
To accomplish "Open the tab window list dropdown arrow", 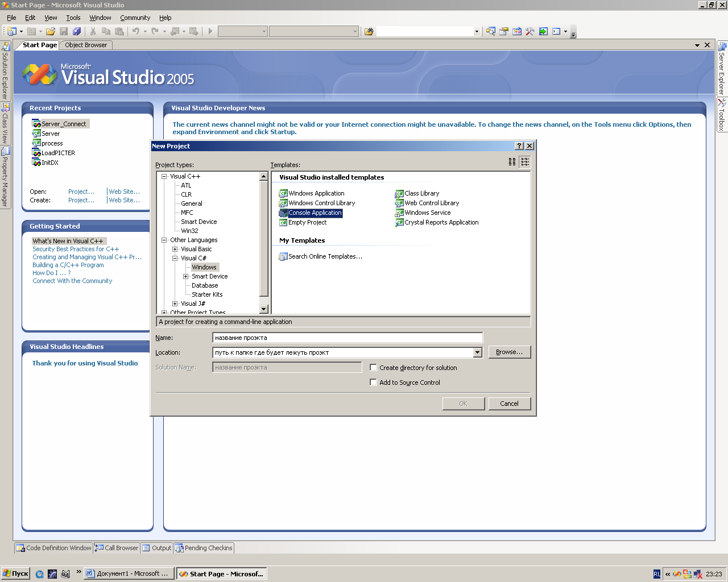I will 697,45.
